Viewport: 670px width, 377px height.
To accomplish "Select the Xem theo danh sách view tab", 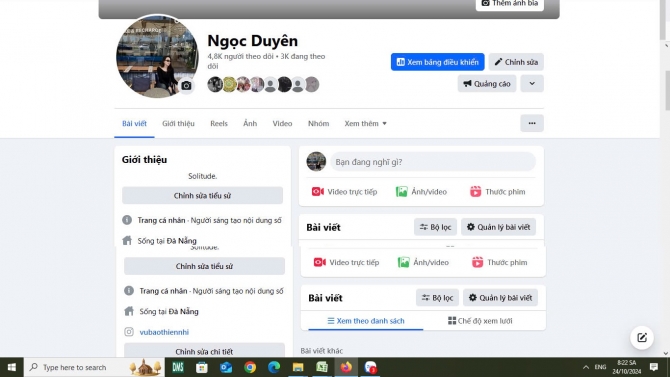I will tap(366, 321).
